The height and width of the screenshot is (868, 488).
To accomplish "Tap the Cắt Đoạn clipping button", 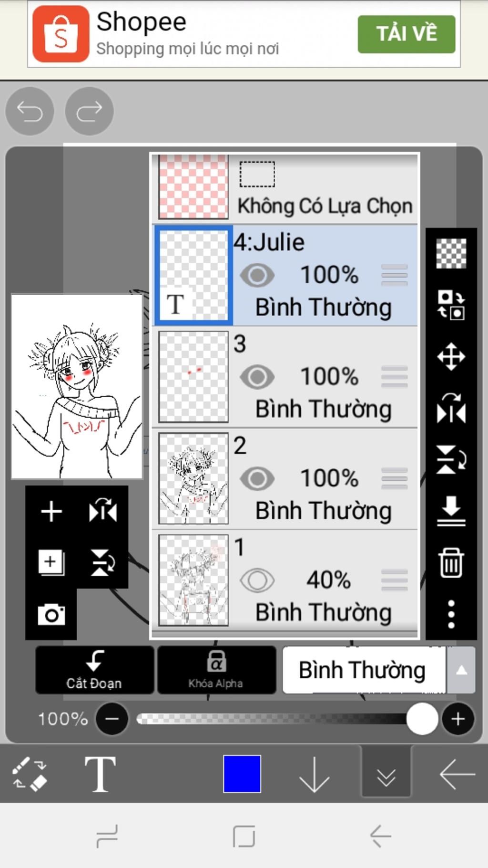I will 94,670.
